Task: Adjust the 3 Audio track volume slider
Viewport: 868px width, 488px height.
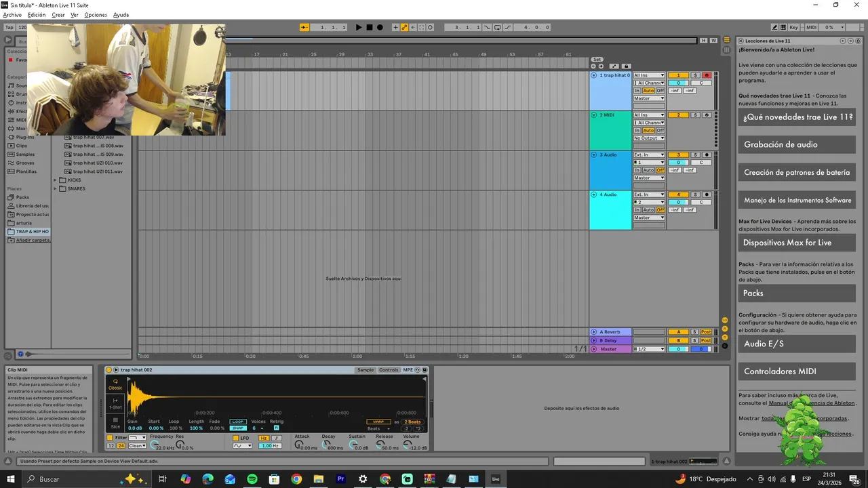Action: (x=678, y=163)
